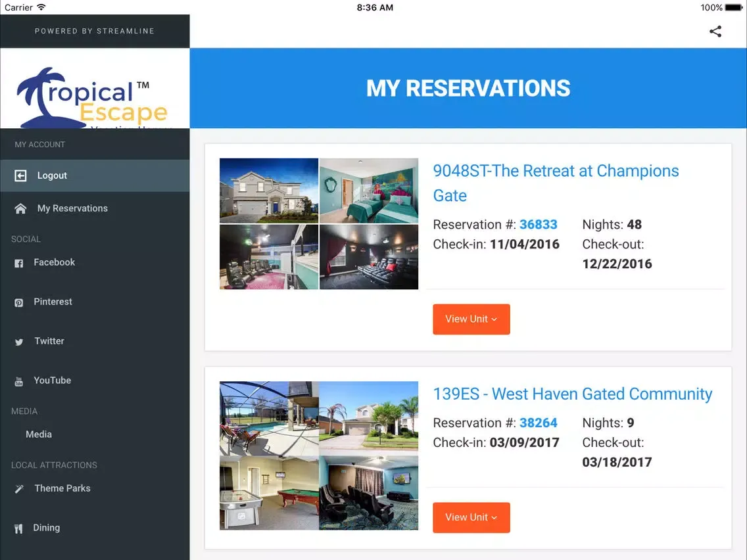The height and width of the screenshot is (560, 747).
Task: Tap the Wi-Fi icon in status bar
Action: click(x=41, y=7)
